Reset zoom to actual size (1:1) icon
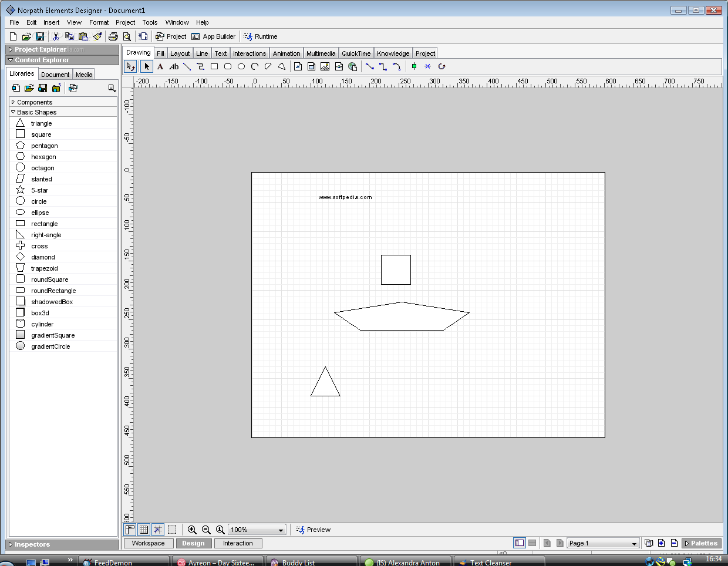The width and height of the screenshot is (728, 566). click(220, 530)
